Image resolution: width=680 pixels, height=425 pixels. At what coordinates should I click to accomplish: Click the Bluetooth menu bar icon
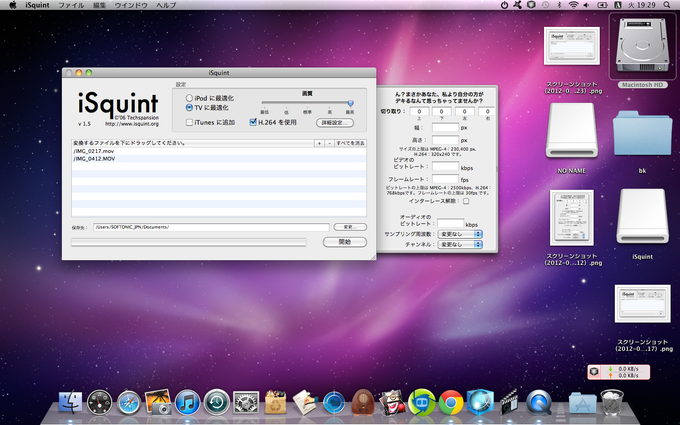(x=559, y=5)
